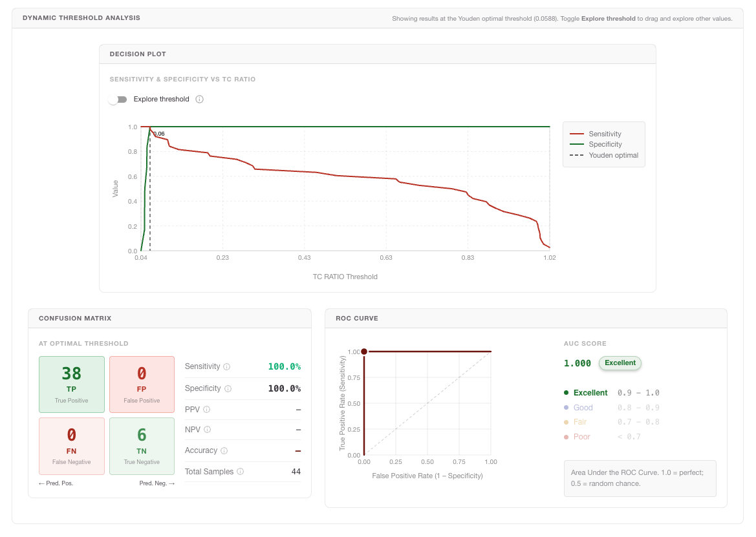Click the True Positive 38 tile
The height and width of the screenshot is (537, 756).
72,384
